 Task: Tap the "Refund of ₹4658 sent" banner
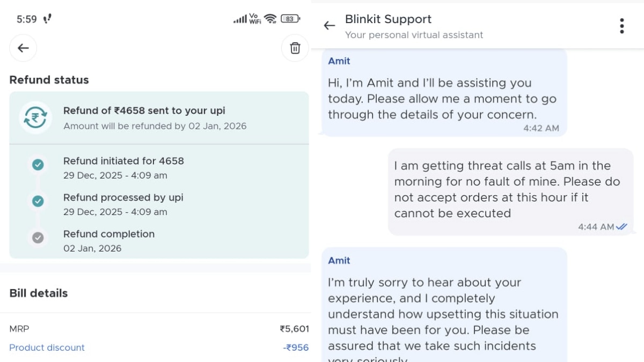point(159,118)
